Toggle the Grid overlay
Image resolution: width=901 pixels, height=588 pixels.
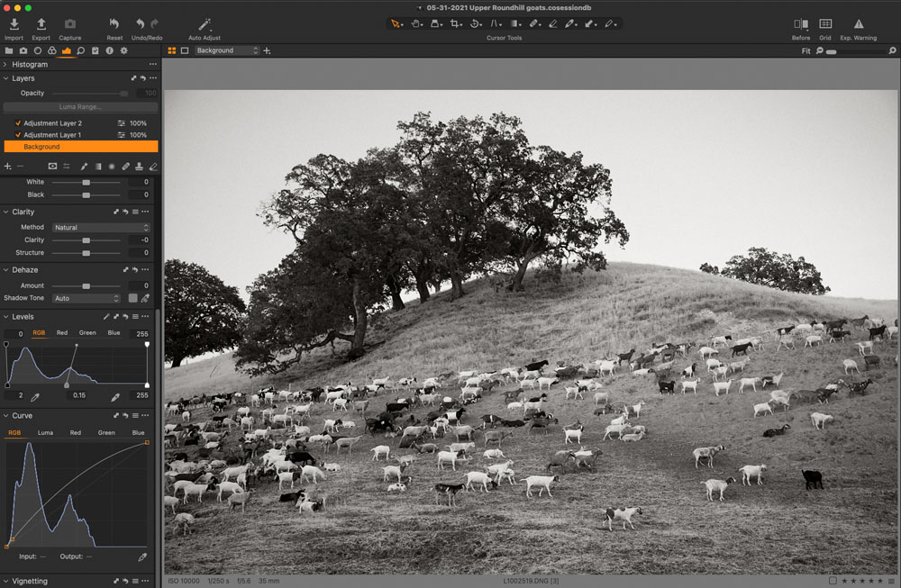[x=825, y=24]
